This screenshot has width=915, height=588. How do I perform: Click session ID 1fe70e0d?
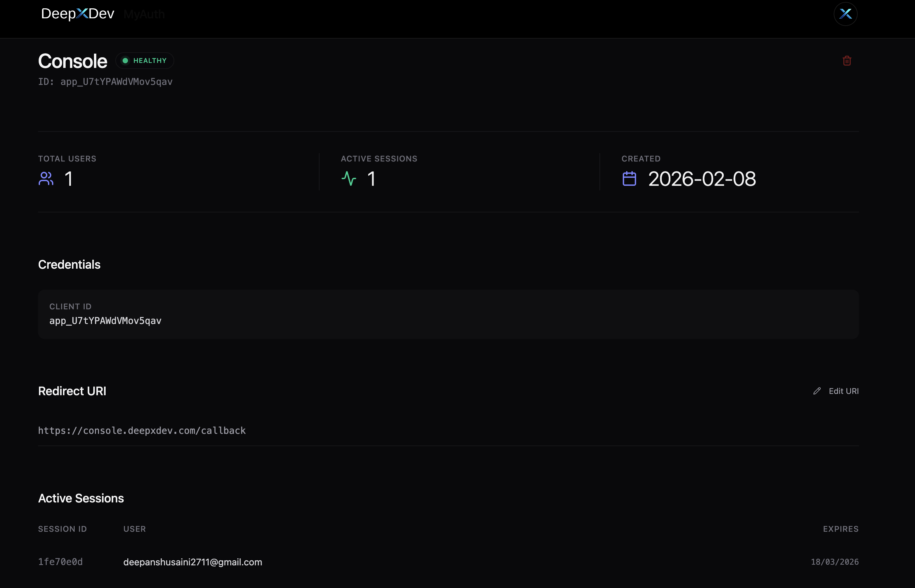point(60,562)
